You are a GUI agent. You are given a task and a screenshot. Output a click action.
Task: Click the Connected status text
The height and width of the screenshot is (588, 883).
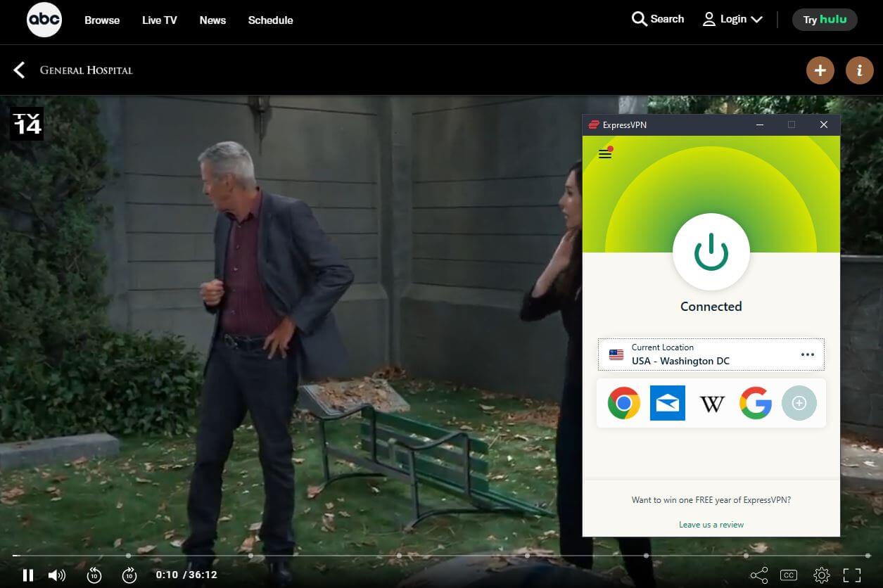pos(711,307)
